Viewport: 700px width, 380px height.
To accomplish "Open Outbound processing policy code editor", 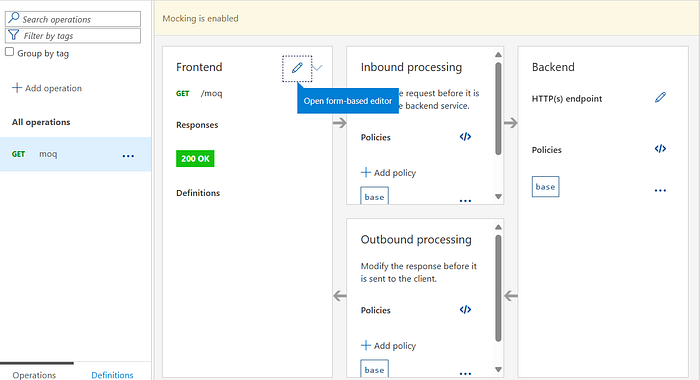I will pos(465,309).
